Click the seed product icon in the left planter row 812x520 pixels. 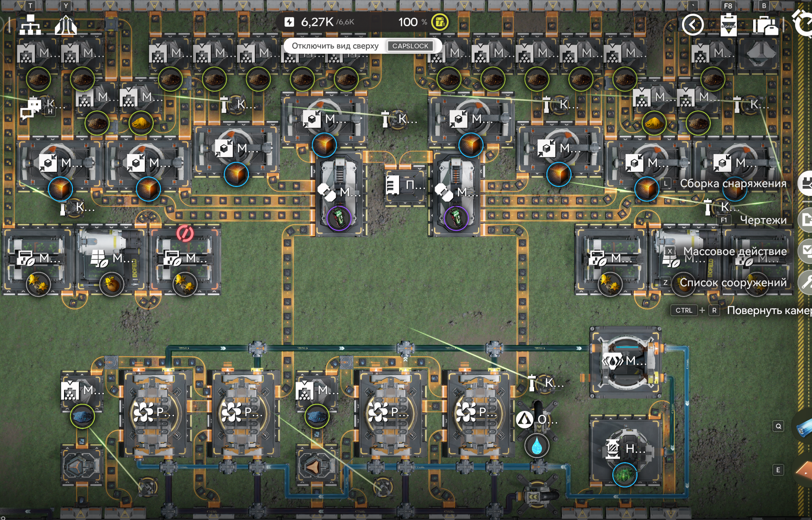click(112, 284)
